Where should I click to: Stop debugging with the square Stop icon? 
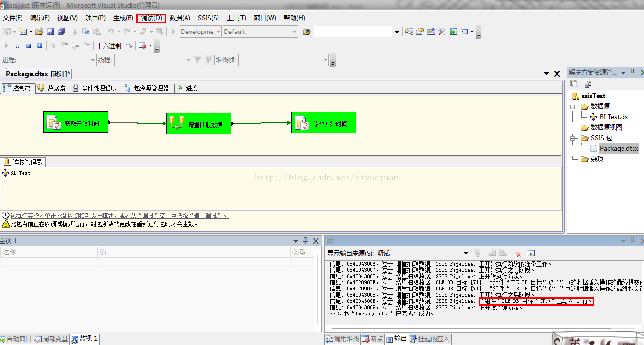[28, 46]
